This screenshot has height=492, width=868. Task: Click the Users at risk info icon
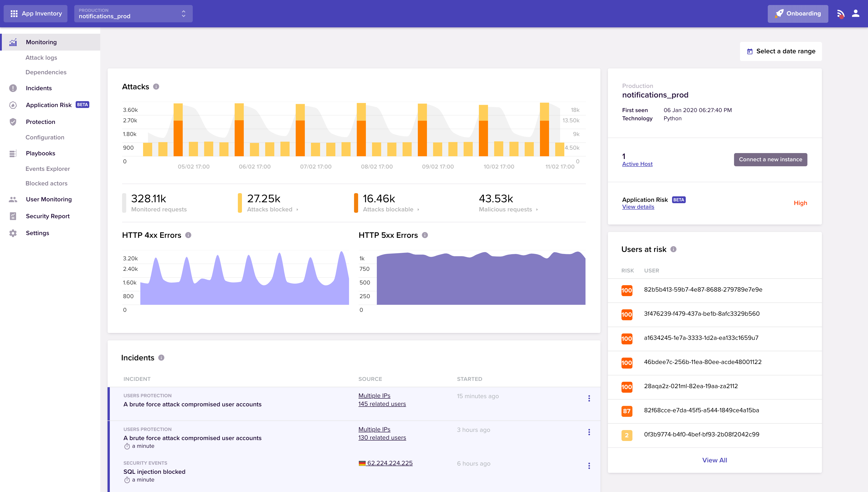[x=673, y=249]
